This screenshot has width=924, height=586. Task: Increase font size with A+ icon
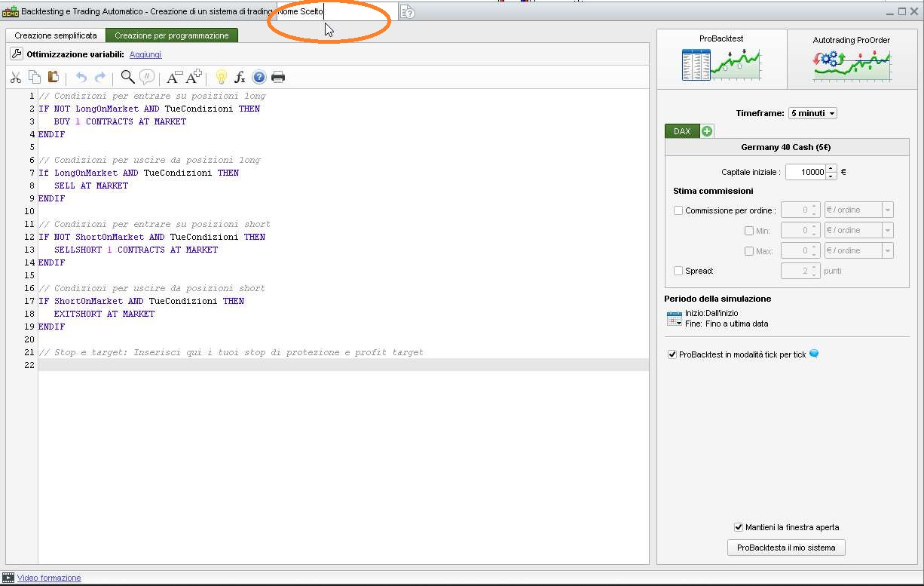pos(194,77)
